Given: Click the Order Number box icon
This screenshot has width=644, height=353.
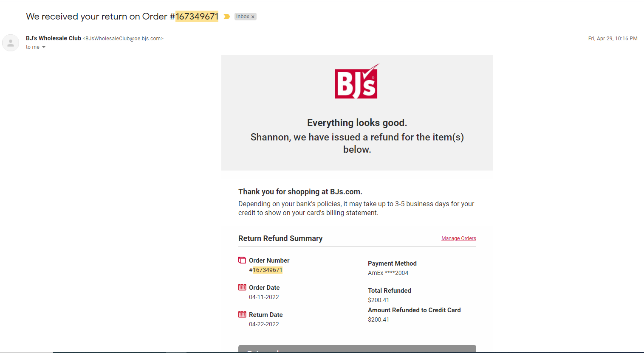Looking at the screenshot, I should 242,260.
